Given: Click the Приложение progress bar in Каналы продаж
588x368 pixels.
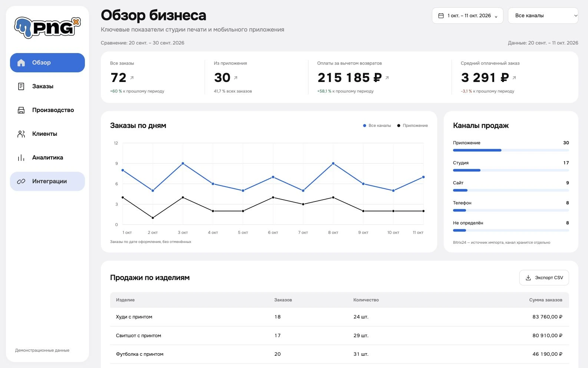Looking at the screenshot, I should [x=511, y=150].
